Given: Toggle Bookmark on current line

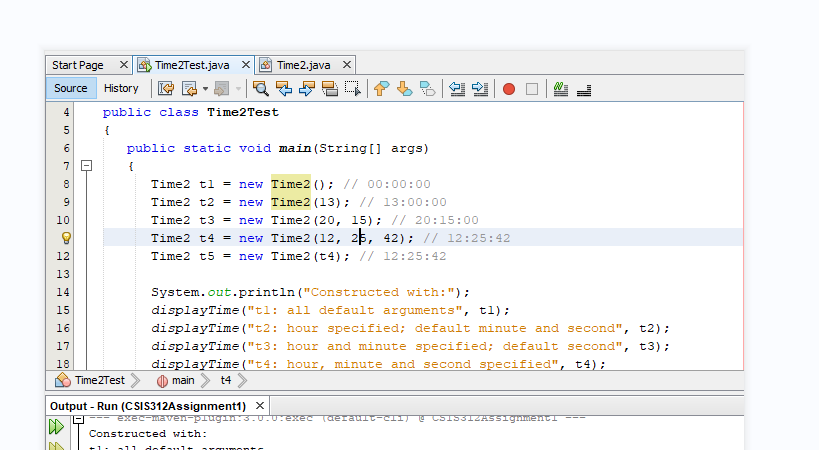Looking at the screenshot, I should tap(427, 89).
